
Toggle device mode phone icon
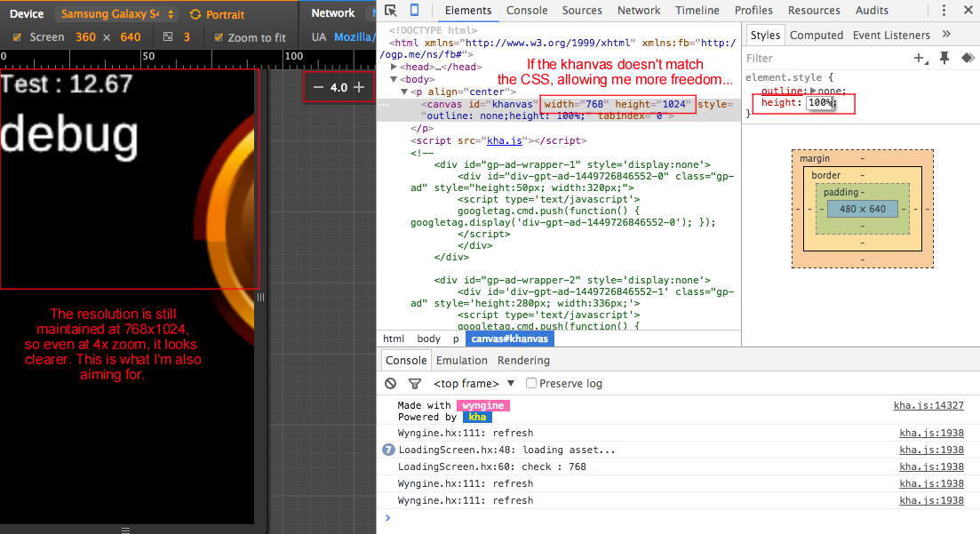(414, 10)
